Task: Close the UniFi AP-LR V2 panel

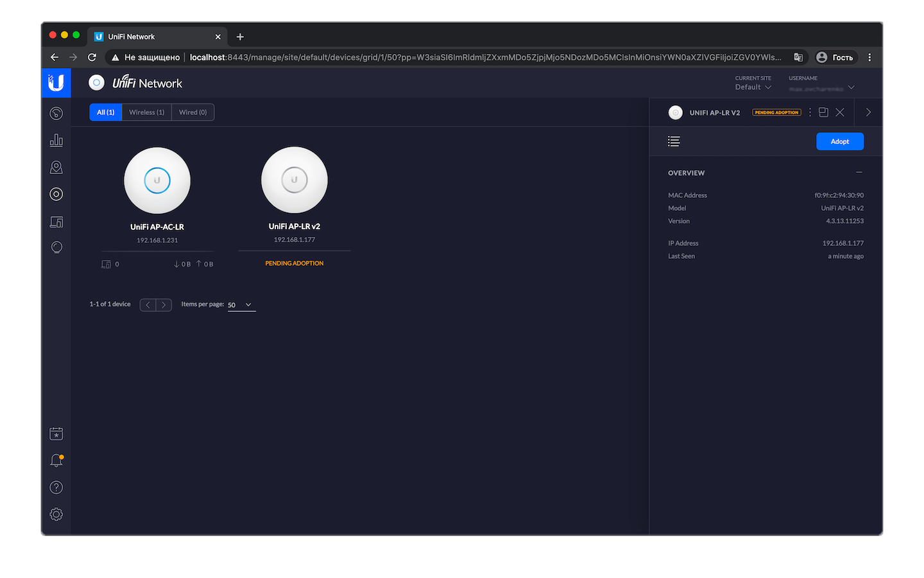Action: coord(840,112)
